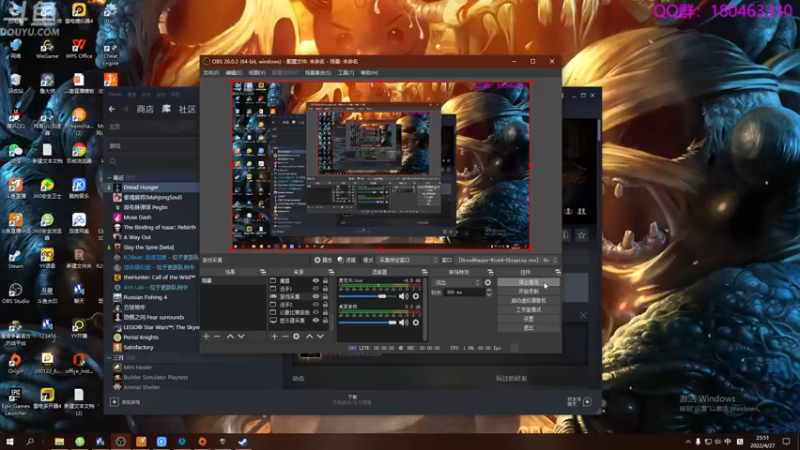Pop out the 混音器 dock panel

424,272
